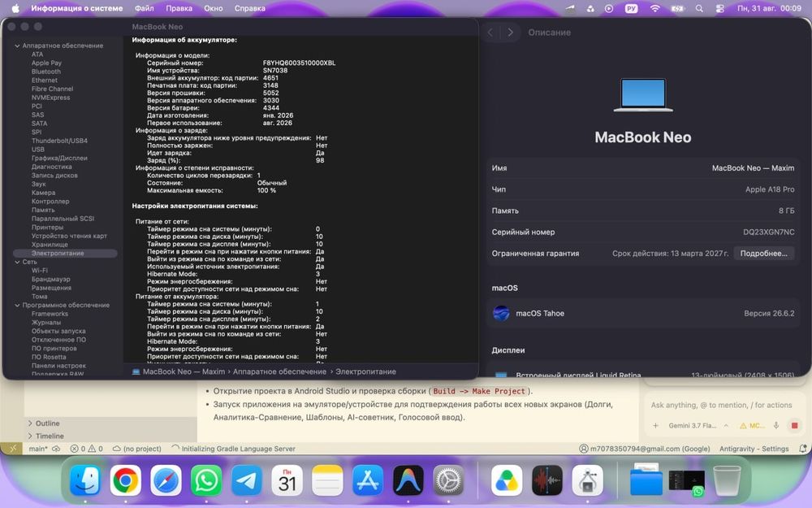
Task: Go back with the left chevron in Описание
Action: pos(490,33)
